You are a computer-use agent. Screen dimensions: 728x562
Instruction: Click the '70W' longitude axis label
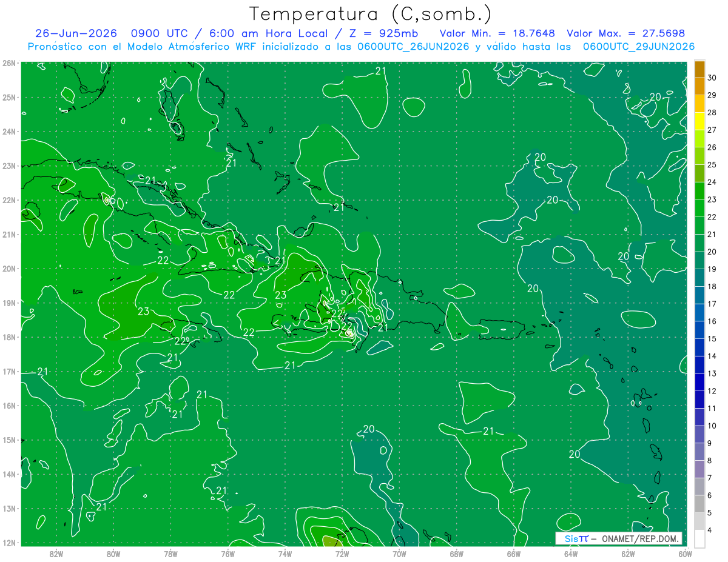399,554
